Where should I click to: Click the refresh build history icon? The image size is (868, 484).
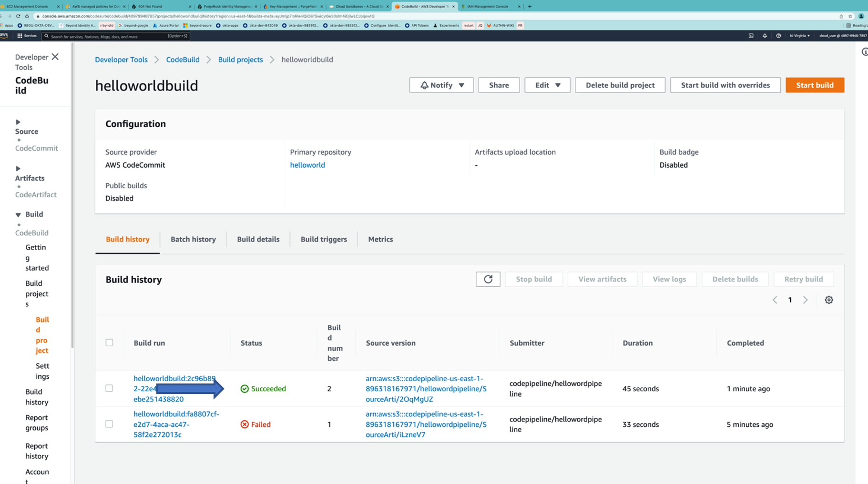coord(488,279)
